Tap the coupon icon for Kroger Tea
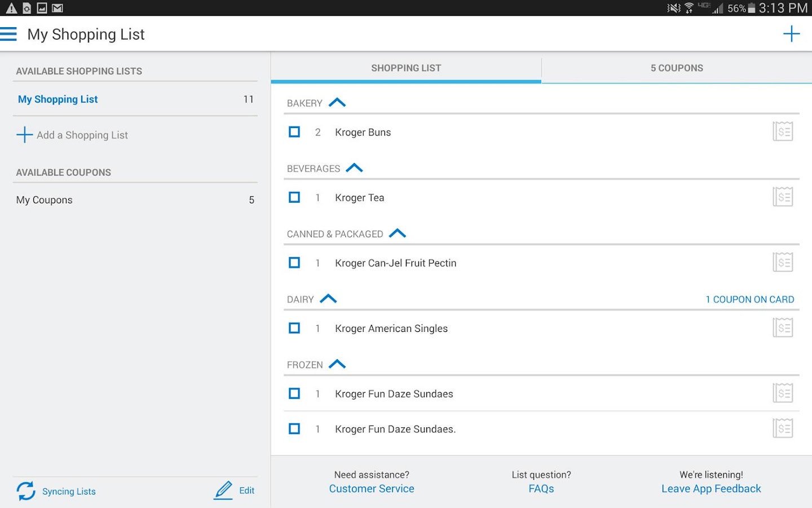The height and width of the screenshot is (508, 812). 783,198
